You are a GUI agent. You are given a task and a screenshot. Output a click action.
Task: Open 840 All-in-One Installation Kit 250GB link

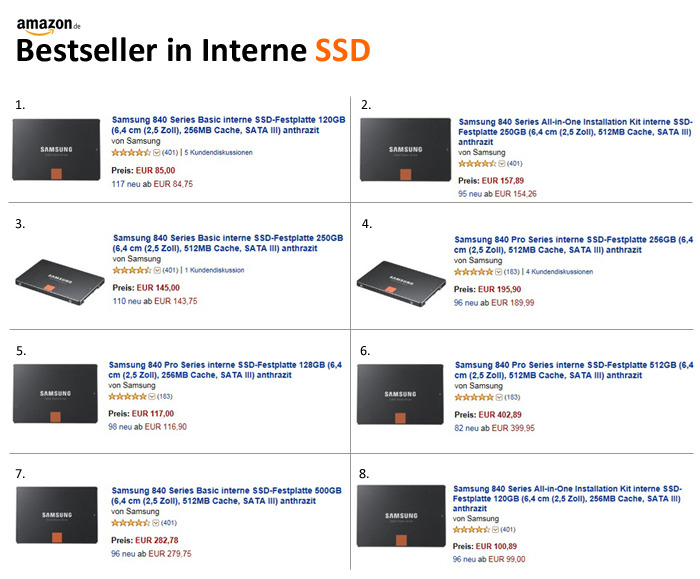coord(575,132)
